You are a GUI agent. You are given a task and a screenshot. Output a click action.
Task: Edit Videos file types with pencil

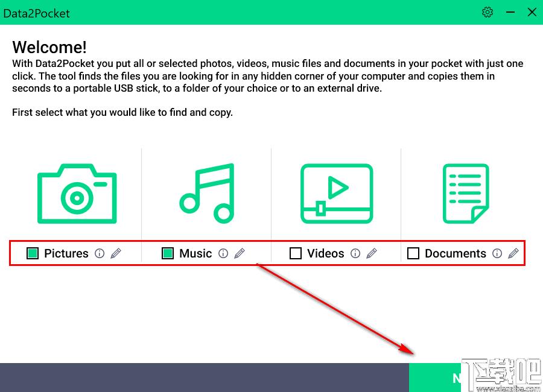[x=372, y=253]
